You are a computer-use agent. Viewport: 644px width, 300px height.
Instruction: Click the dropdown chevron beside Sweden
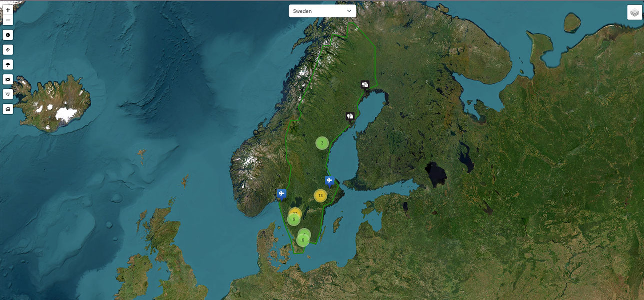[x=349, y=11]
